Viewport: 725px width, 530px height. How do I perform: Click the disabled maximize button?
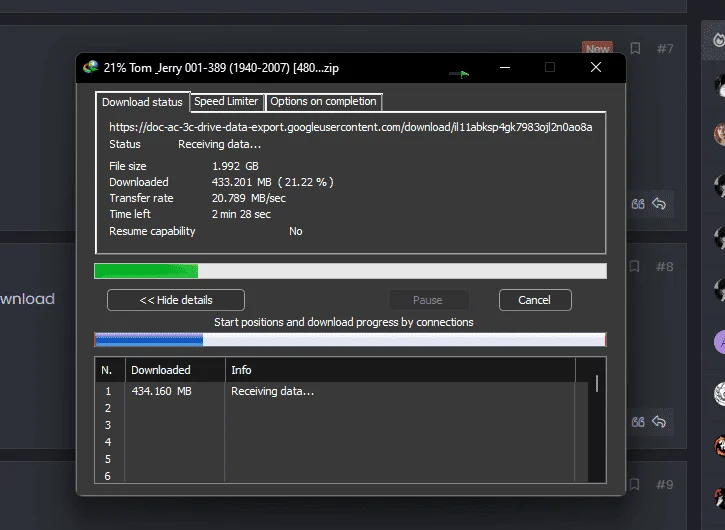pyautogui.click(x=550, y=68)
